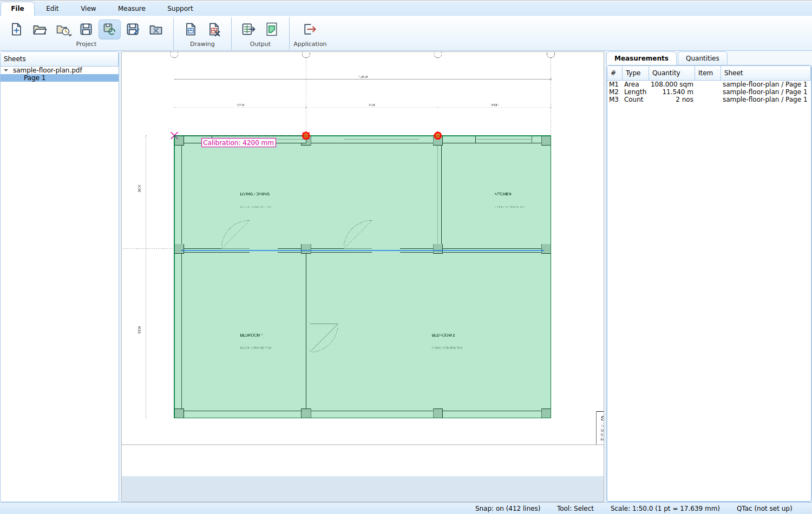This screenshot has width=812, height=514.
Task: Open recent projects dropdown
Action: click(63, 29)
